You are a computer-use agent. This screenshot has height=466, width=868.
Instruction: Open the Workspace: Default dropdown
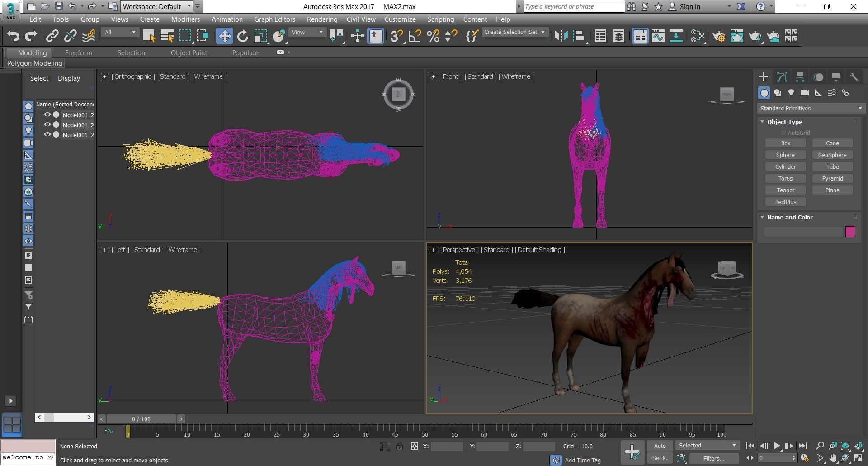point(157,6)
